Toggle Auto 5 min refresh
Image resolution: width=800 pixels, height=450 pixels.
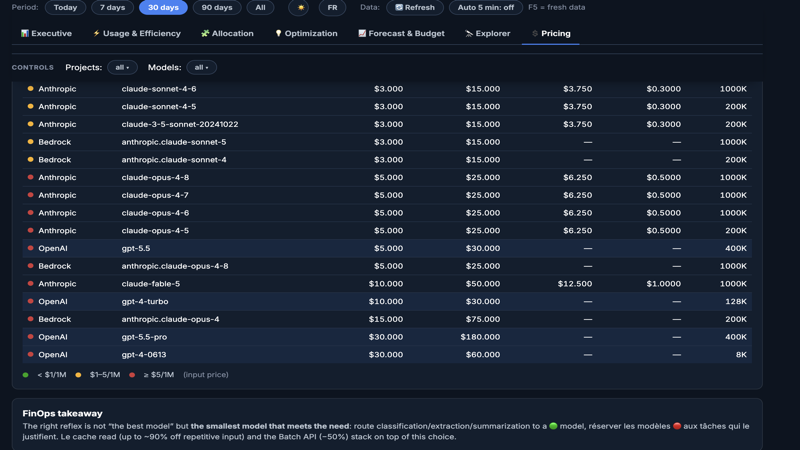pos(486,8)
